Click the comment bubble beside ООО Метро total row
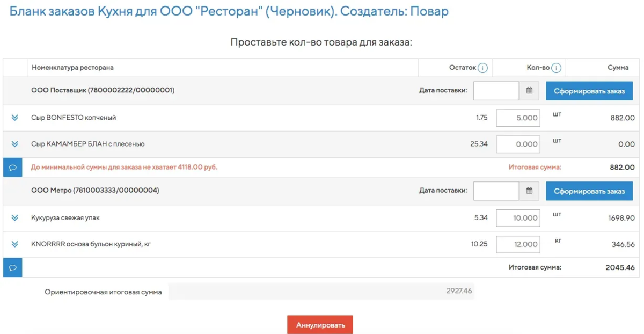The width and height of the screenshot is (644, 334). pyautogui.click(x=12, y=266)
